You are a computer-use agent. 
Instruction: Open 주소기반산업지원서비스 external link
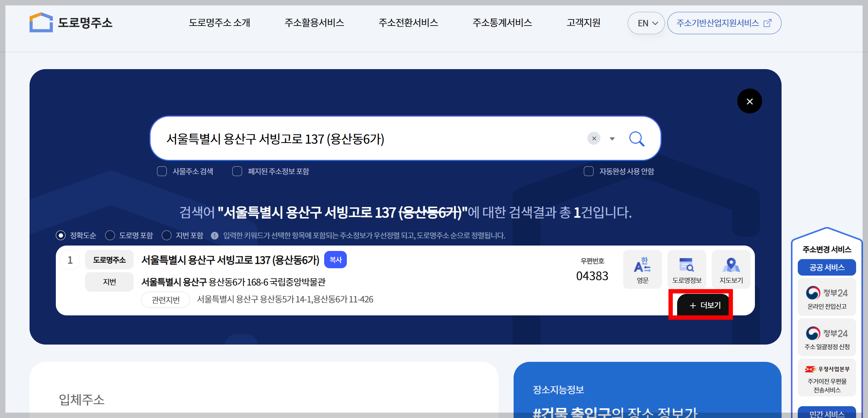pos(724,23)
